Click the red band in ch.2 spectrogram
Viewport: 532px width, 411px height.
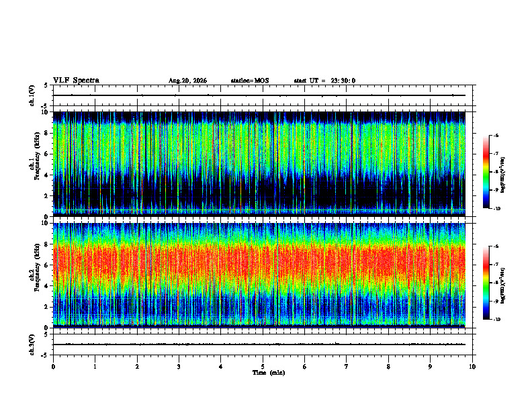(259, 263)
